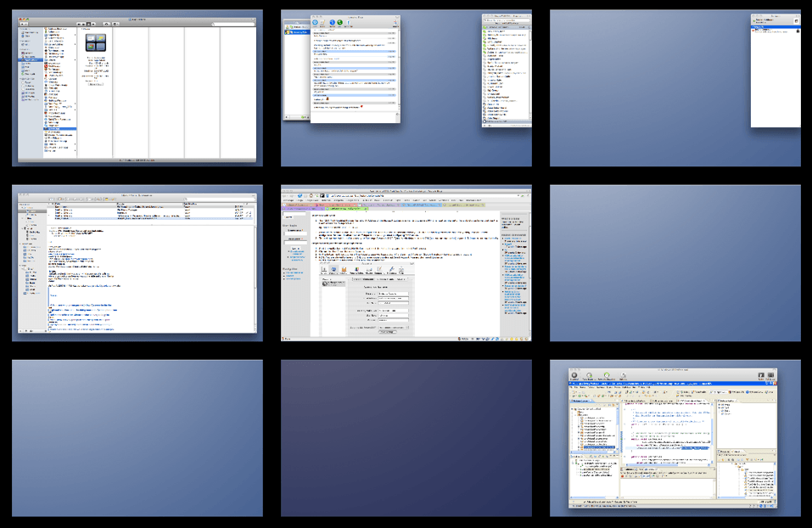
Task: Open the Finder window in the top-left space
Action: click(137, 89)
